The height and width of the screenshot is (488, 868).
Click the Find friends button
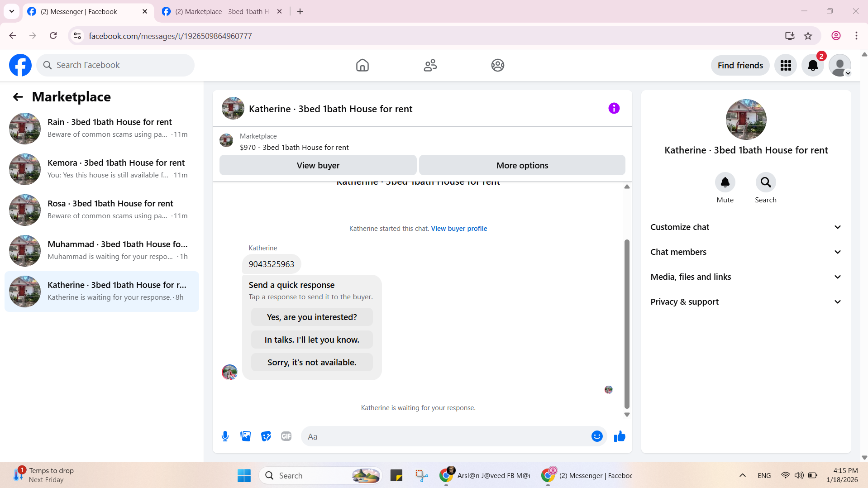(x=740, y=65)
